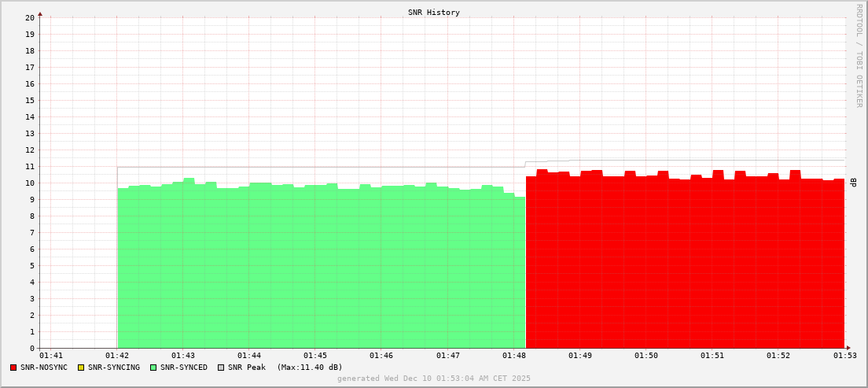This screenshot has width=868, height=388.
Task: Click inside the green synced data area
Action: [314, 268]
